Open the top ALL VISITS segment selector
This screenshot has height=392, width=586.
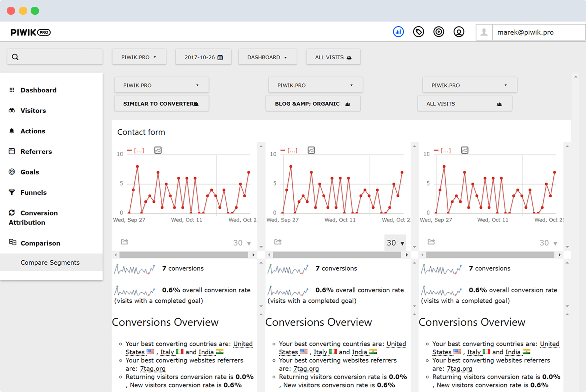(333, 57)
